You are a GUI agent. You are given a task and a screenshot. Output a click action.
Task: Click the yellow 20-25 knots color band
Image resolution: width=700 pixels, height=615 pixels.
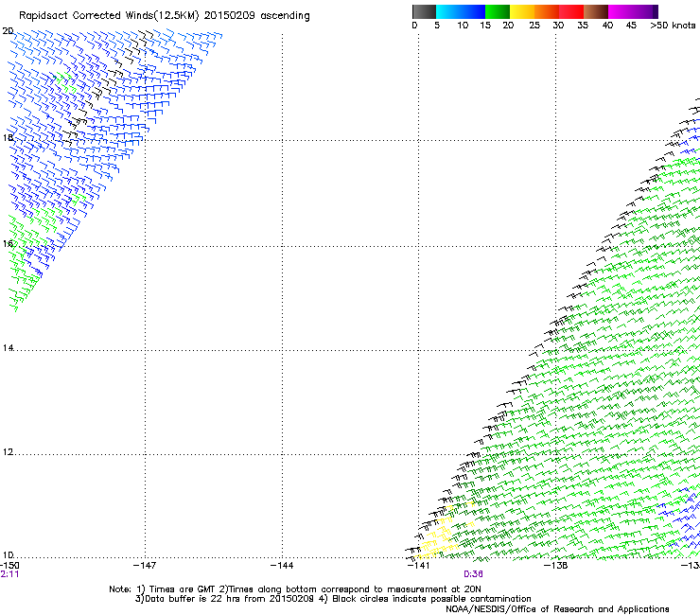[522, 11]
